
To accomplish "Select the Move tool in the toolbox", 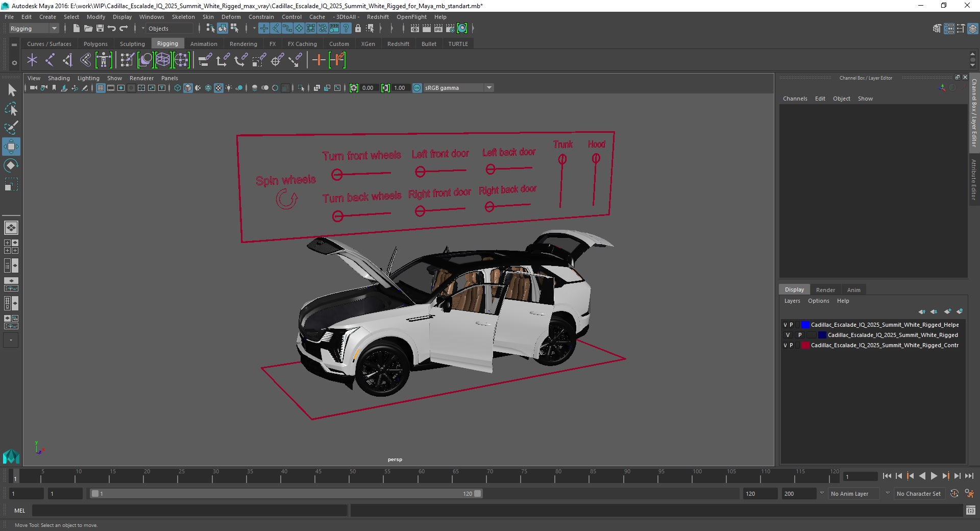I will [x=11, y=147].
